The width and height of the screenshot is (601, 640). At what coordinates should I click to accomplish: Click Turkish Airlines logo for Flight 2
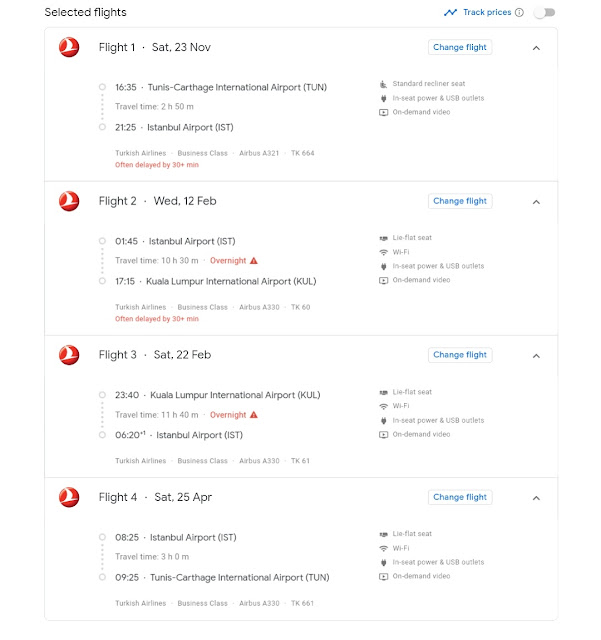[69, 201]
